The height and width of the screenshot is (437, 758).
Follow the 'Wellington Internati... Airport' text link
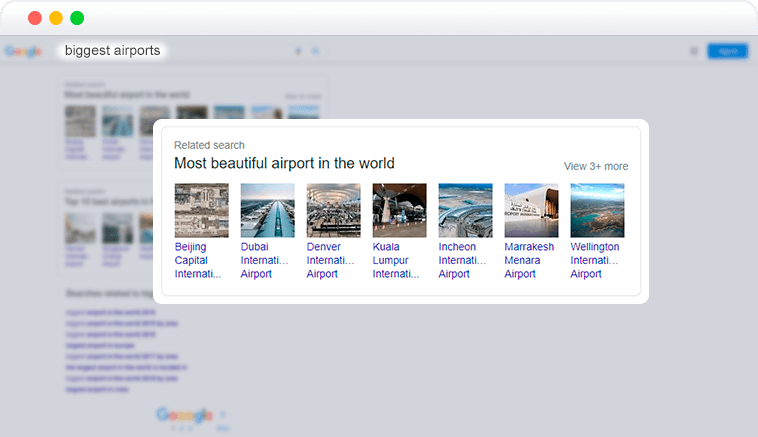tap(595, 260)
